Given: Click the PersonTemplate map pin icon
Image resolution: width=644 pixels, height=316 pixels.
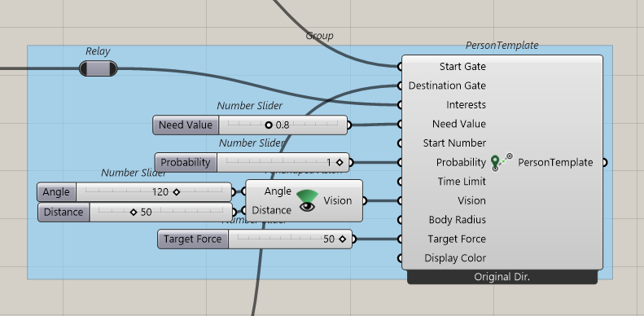Looking at the screenshot, I should click(502, 162).
